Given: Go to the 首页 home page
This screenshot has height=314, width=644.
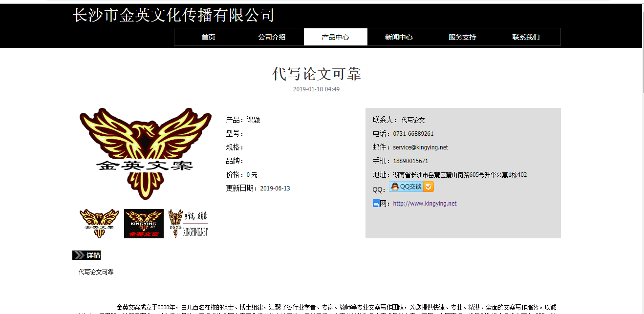Looking at the screenshot, I should tap(208, 37).
